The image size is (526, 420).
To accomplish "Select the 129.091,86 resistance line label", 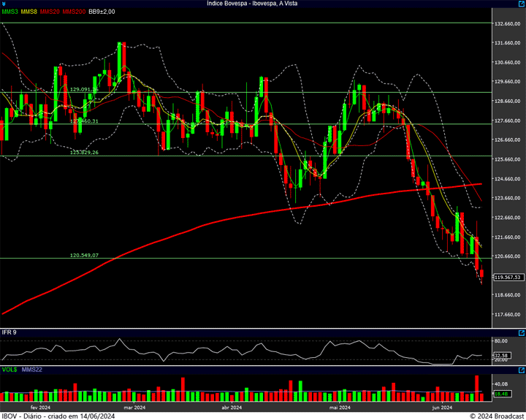I will (x=84, y=89).
